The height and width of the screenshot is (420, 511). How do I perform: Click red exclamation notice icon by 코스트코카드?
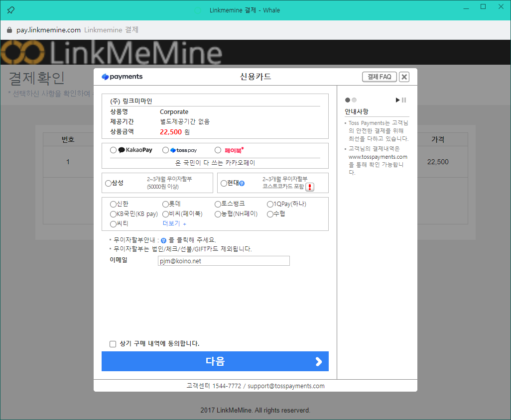point(310,187)
